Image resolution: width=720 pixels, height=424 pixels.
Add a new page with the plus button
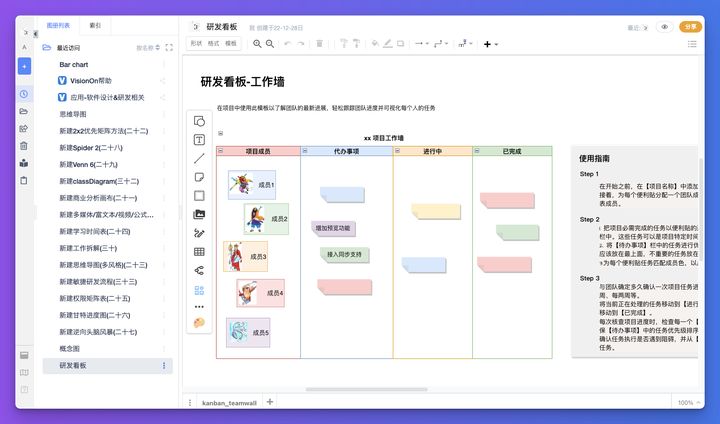[270, 401]
